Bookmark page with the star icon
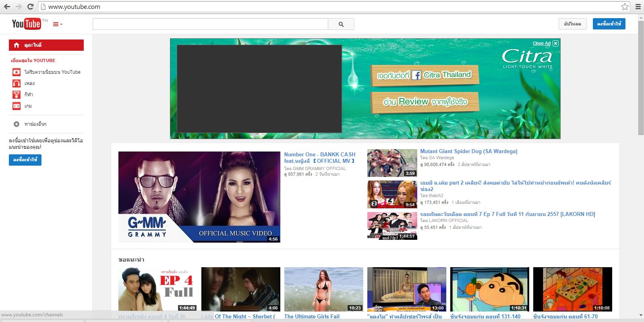Viewport: 644px width, 322px height. coord(625,6)
